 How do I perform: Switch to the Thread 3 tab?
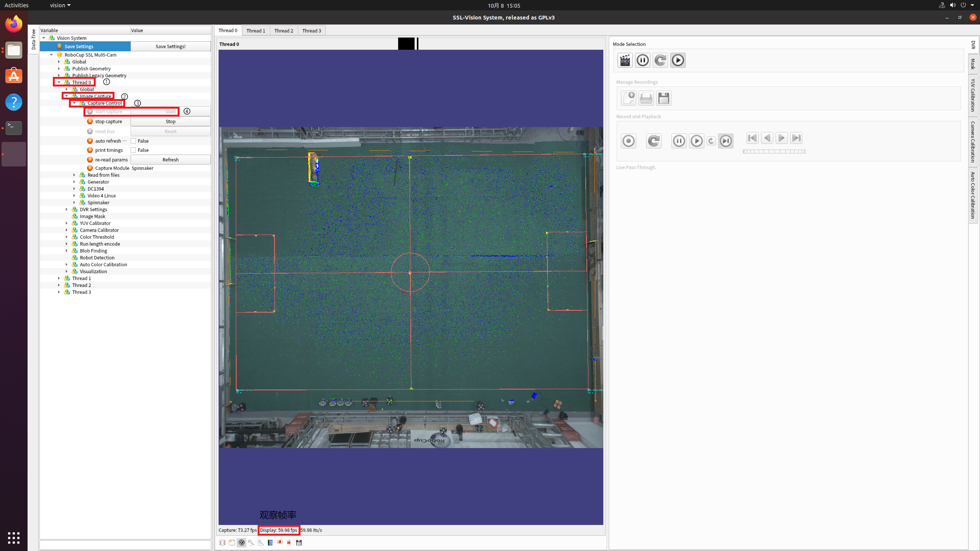pos(312,31)
